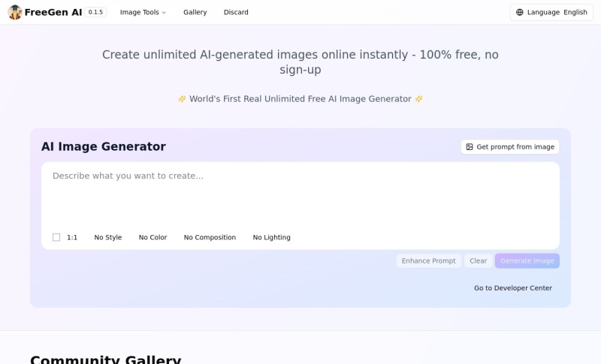The width and height of the screenshot is (601, 364).
Task: Click the left sparkle icon near World's First
Action: point(182,99)
